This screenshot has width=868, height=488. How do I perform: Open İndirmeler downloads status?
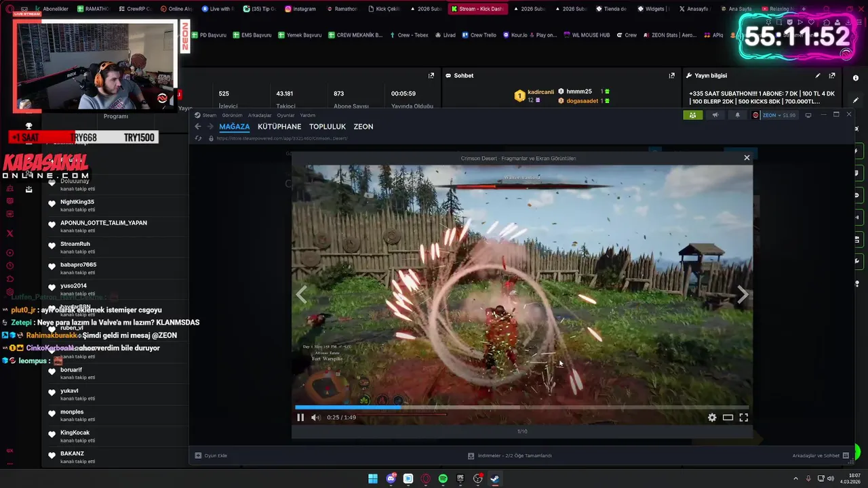tap(510, 455)
